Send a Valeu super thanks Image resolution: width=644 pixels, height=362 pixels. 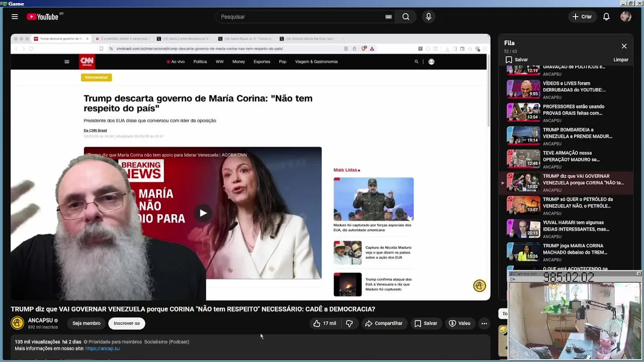coord(459,323)
